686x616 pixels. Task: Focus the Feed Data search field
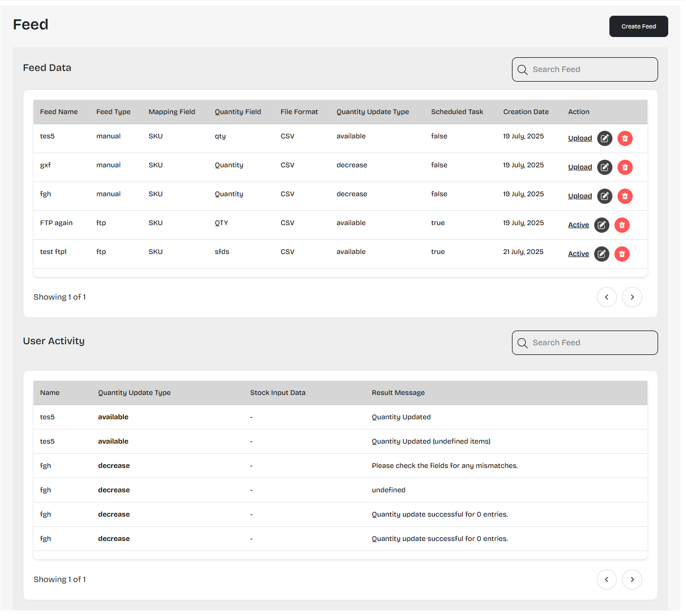tap(591, 69)
